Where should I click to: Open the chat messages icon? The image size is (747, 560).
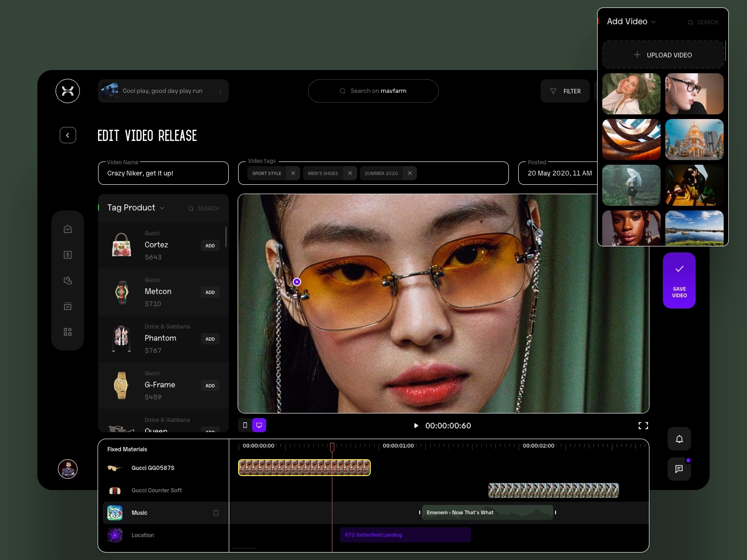[x=679, y=469]
